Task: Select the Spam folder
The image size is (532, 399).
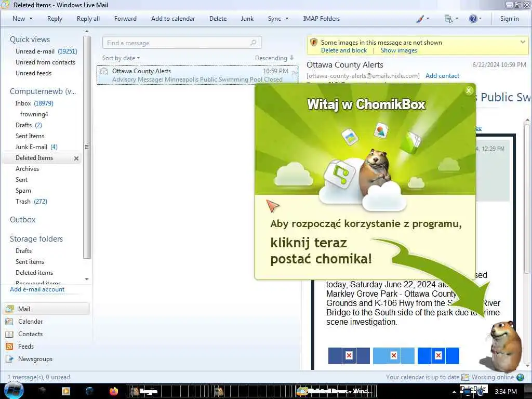Action: [23, 191]
